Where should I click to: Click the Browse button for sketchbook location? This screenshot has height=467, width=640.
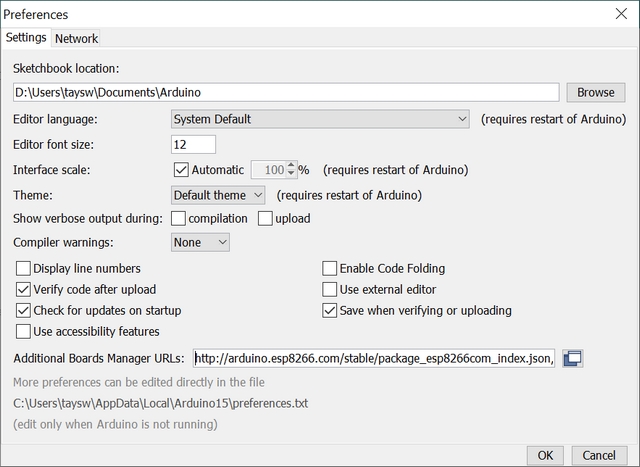(596, 92)
